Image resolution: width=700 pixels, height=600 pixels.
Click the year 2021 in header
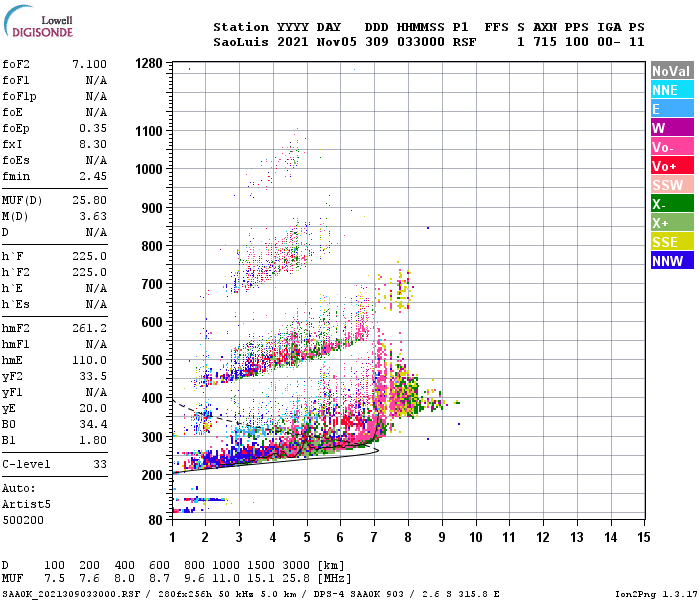tap(293, 42)
